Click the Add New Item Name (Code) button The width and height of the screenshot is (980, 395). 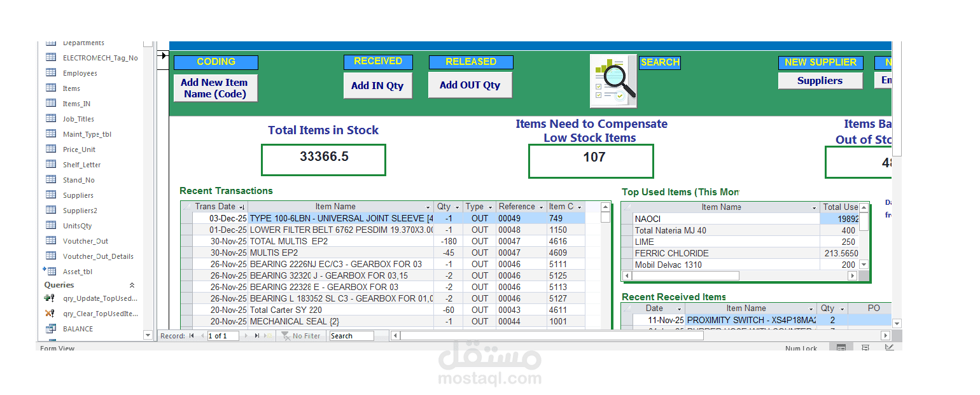tap(215, 88)
